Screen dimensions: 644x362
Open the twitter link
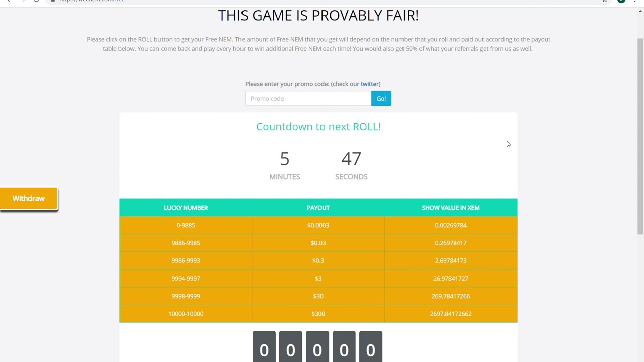point(370,84)
